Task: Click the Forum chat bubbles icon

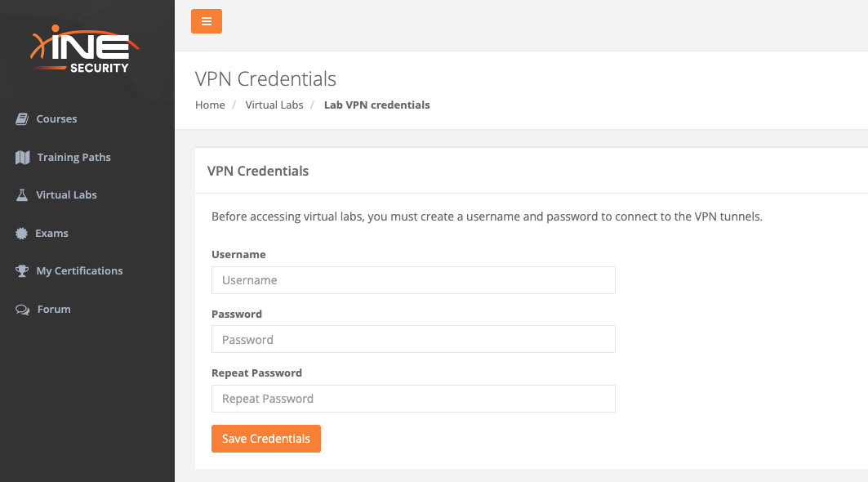Action: [x=22, y=310]
